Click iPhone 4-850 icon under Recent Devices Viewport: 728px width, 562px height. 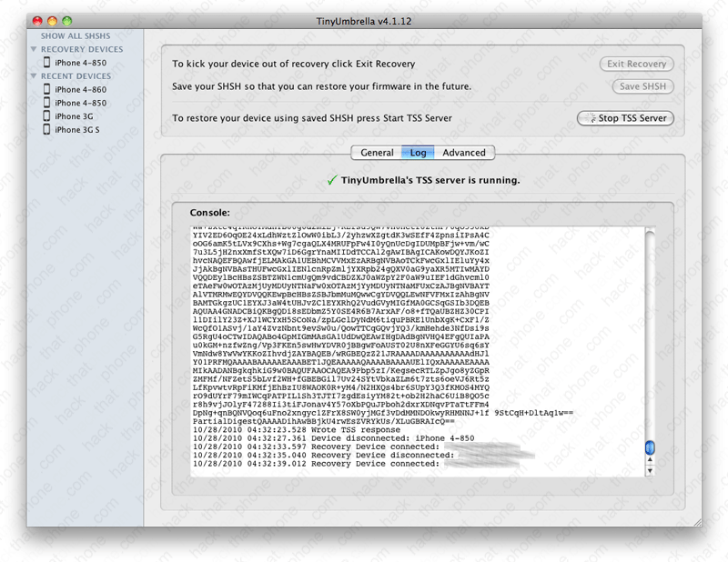[47, 104]
